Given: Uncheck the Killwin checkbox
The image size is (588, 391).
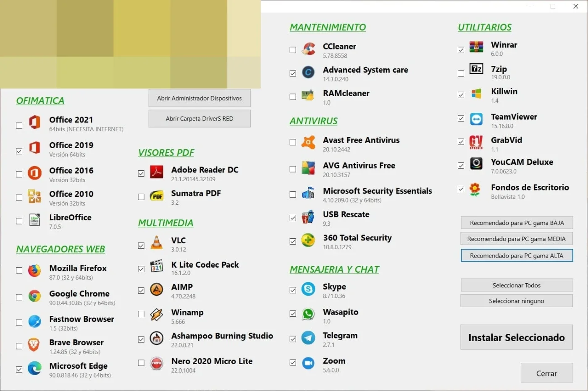Looking at the screenshot, I should [x=461, y=95].
